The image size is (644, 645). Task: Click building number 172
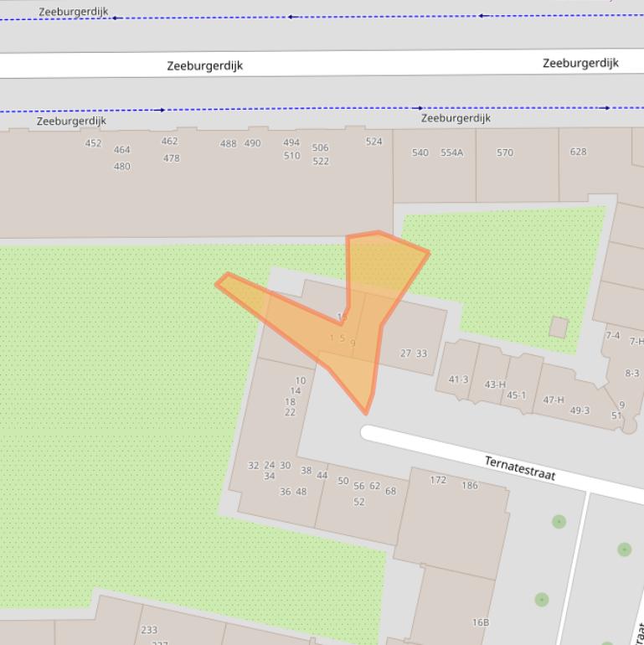tap(438, 481)
